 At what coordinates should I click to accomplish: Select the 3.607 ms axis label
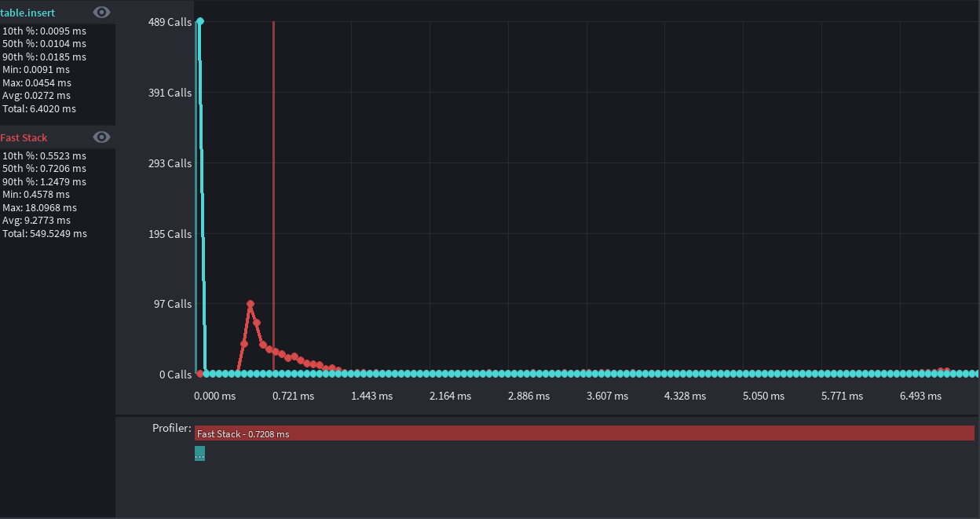coord(607,396)
